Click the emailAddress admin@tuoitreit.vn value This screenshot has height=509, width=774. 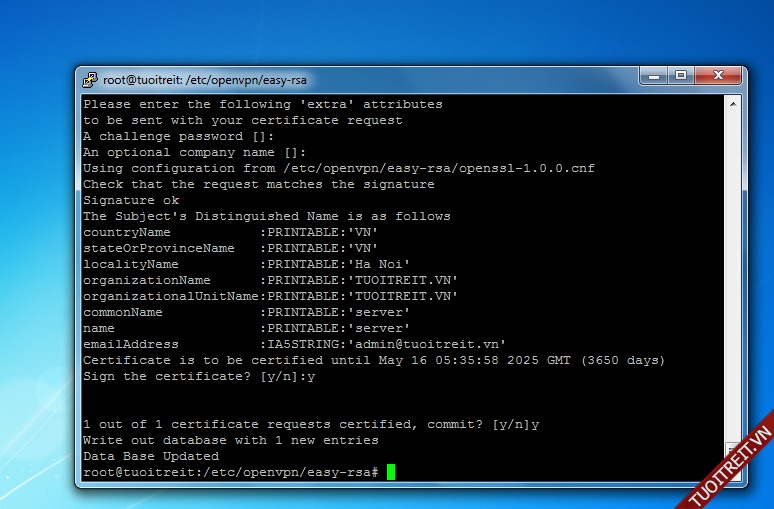427,344
